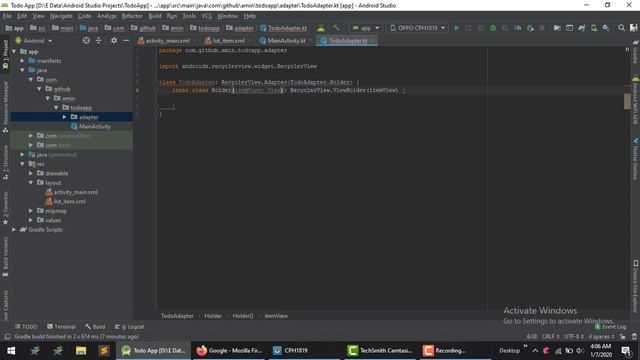Open the Gradle tool window
640x360 pixels.
[636, 53]
